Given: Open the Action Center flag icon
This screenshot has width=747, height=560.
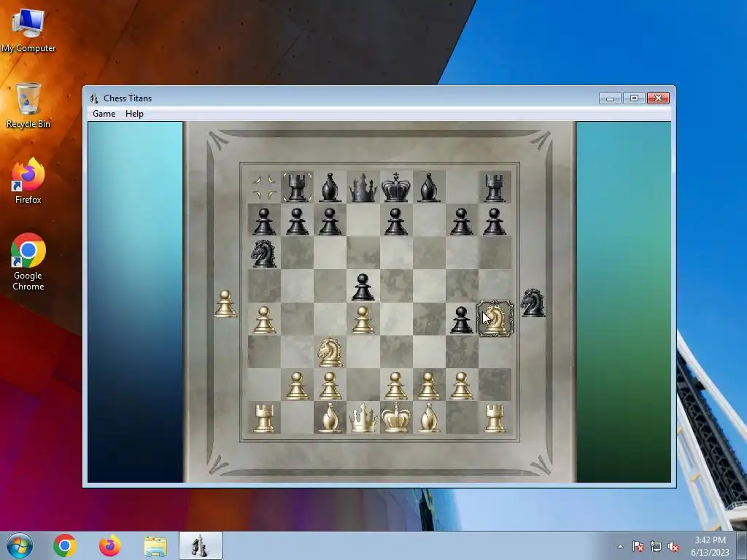Looking at the screenshot, I should (x=638, y=547).
